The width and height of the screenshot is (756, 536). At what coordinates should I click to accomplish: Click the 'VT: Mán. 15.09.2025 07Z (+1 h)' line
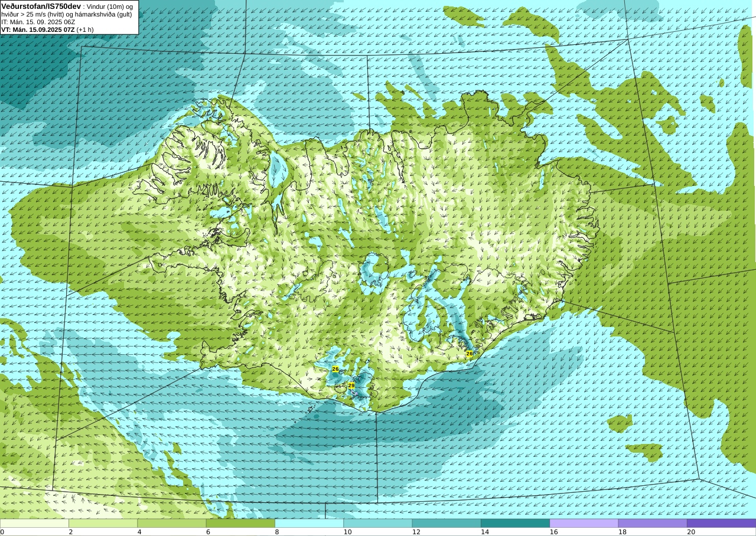click(x=47, y=30)
